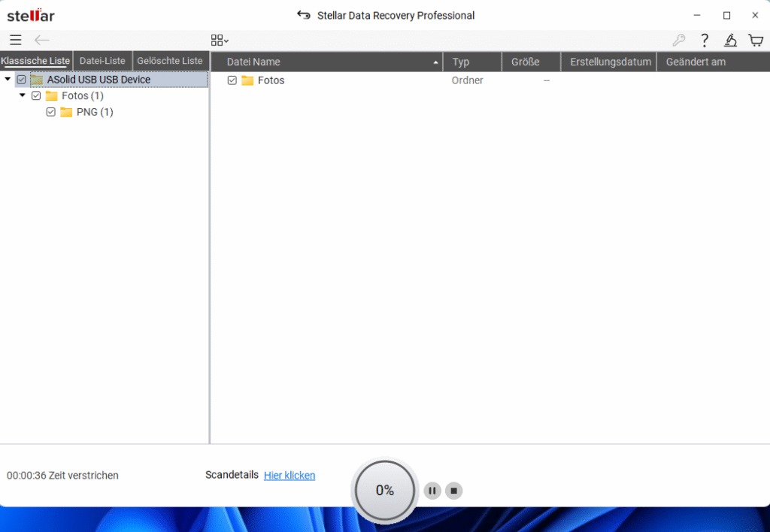Uncheck Fotos in the file list
This screenshot has width=770, height=532.
pyautogui.click(x=232, y=80)
